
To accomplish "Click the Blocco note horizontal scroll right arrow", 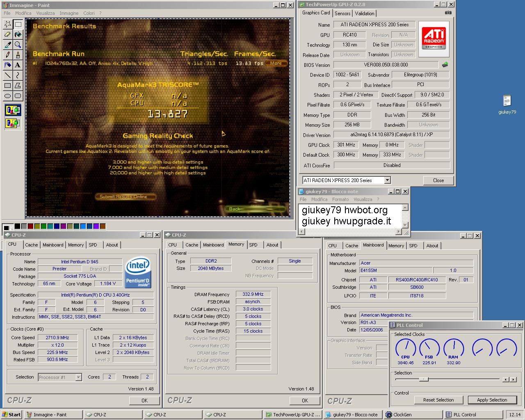I will tap(398, 232).
